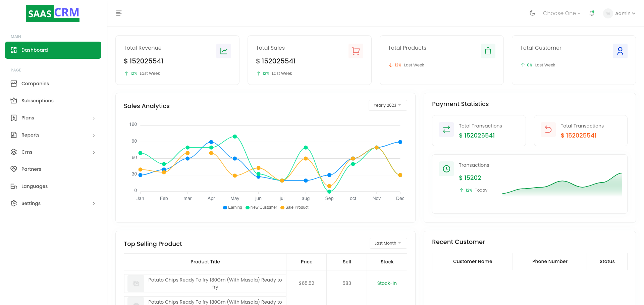Click first Potato Chips product thumbnail

136,284
